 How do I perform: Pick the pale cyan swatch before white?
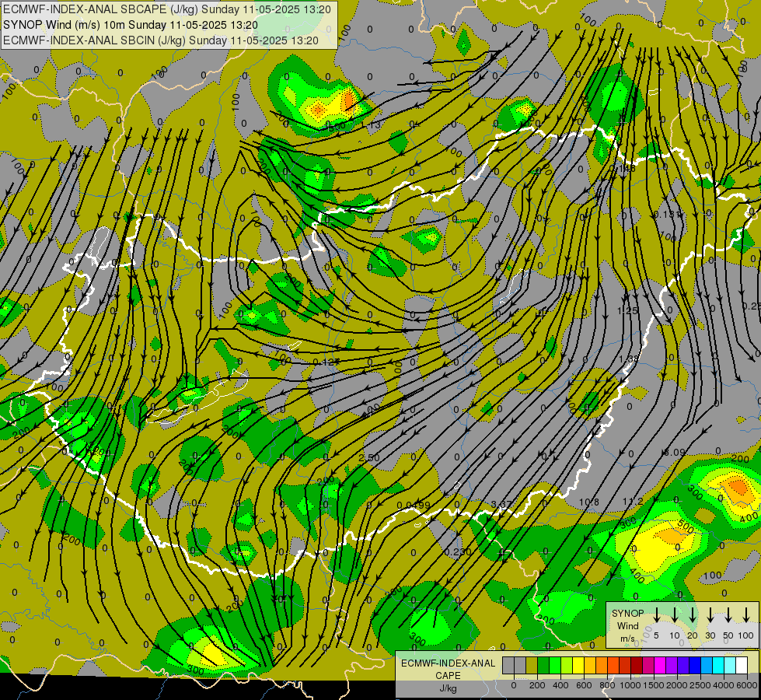729,665
